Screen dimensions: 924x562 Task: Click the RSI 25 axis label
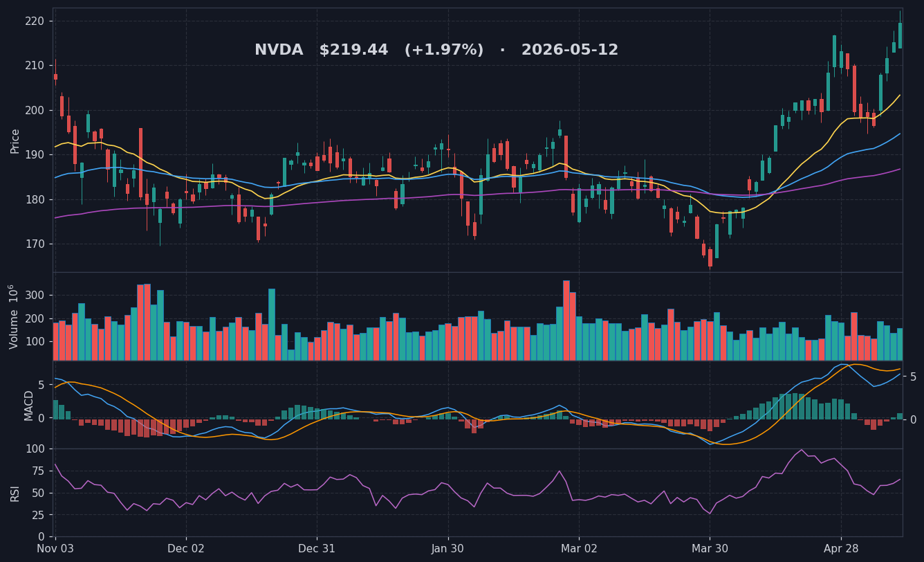click(38, 516)
